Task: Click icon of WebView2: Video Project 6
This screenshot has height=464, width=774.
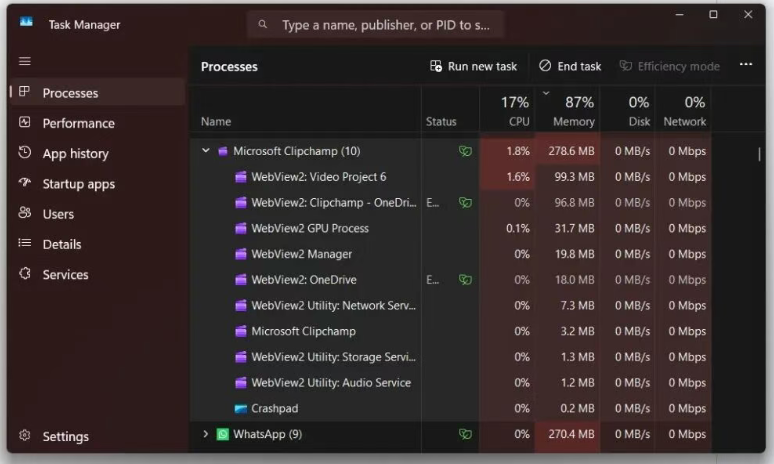Action: click(x=241, y=177)
